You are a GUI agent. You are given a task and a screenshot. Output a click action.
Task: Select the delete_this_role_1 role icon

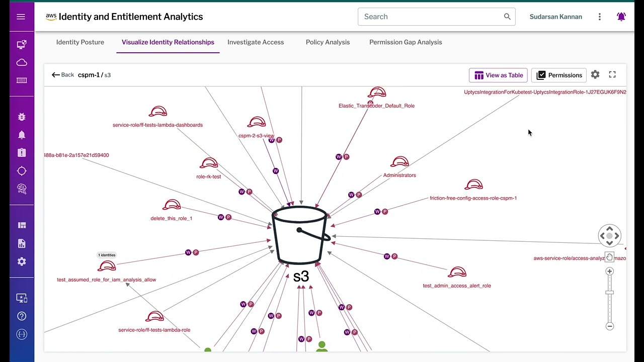click(172, 205)
